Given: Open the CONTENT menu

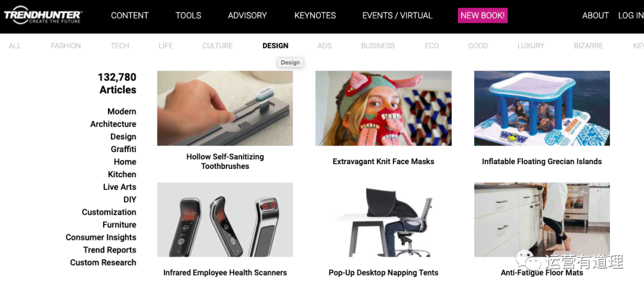Looking at the screenshot, I should 130,16.
